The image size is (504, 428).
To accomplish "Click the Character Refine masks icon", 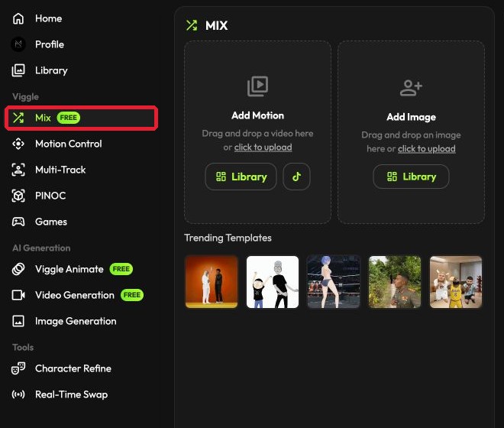I will [x=18, y=368].
